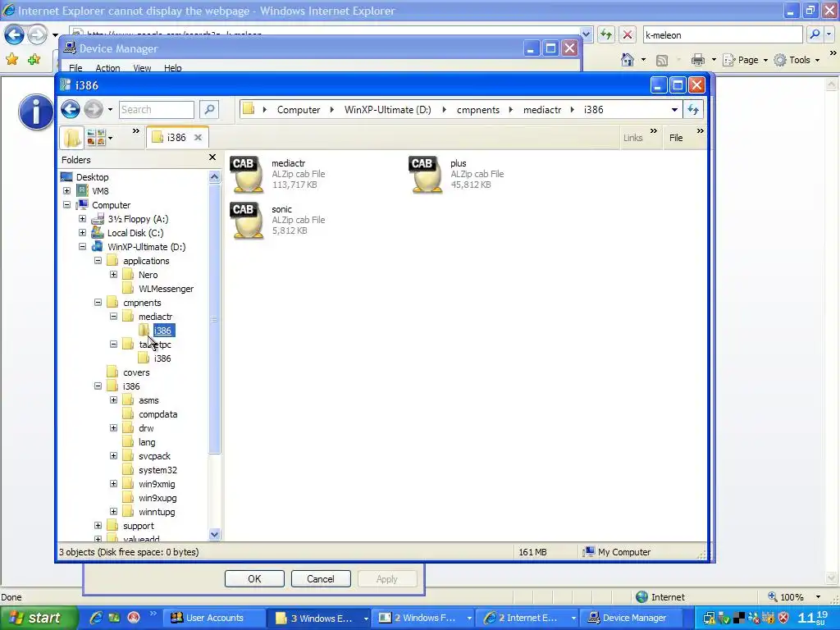Click the Folders pane scroll-up arrow

click(x=214, y=177)
